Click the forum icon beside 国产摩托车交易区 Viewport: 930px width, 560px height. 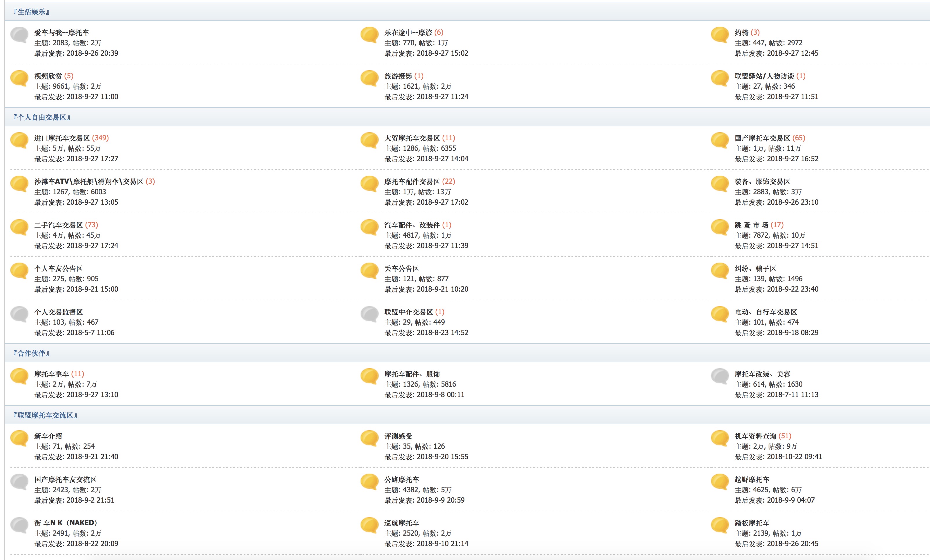coord(720,140)
